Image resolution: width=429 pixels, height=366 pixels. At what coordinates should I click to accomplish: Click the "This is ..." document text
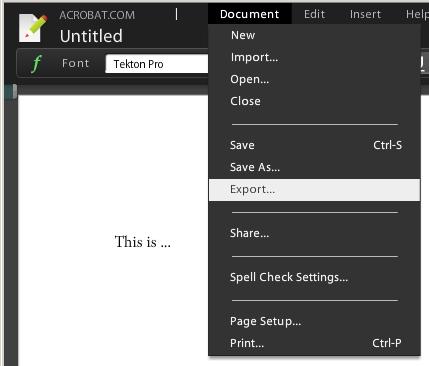click(143, 242)
